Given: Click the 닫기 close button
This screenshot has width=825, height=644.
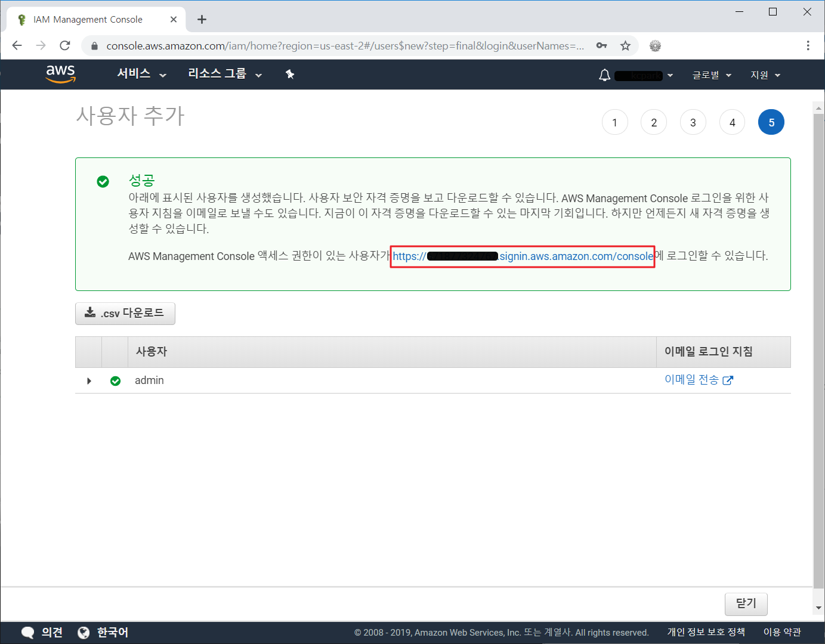Looking at the screenshot, I should click(x=746, y=603).
